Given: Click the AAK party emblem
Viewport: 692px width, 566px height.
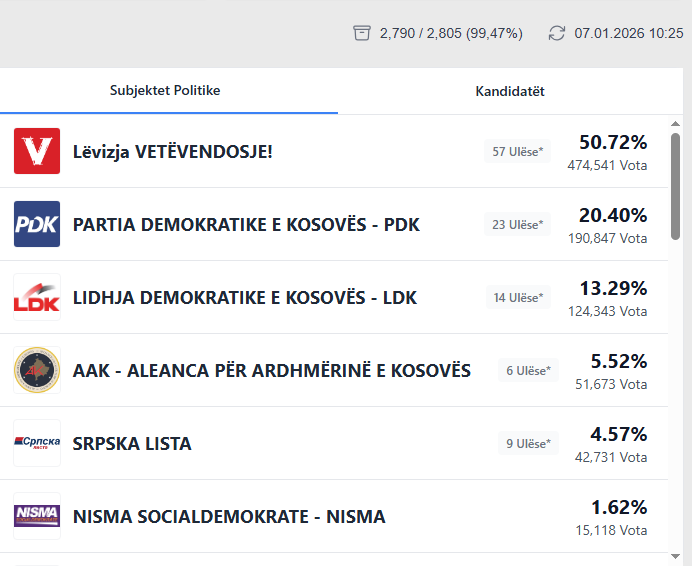Looking at the screenshot, I should tap(37, 370).
